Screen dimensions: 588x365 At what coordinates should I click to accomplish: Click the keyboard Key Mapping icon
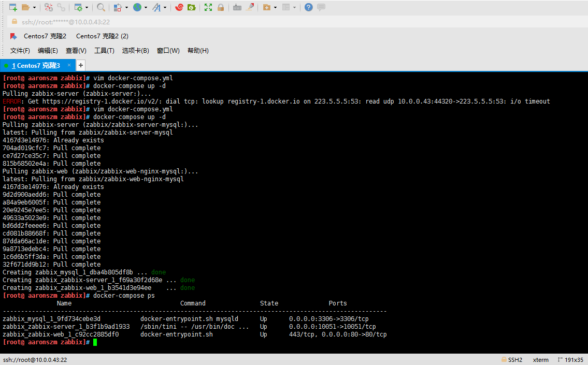point(237,7)
